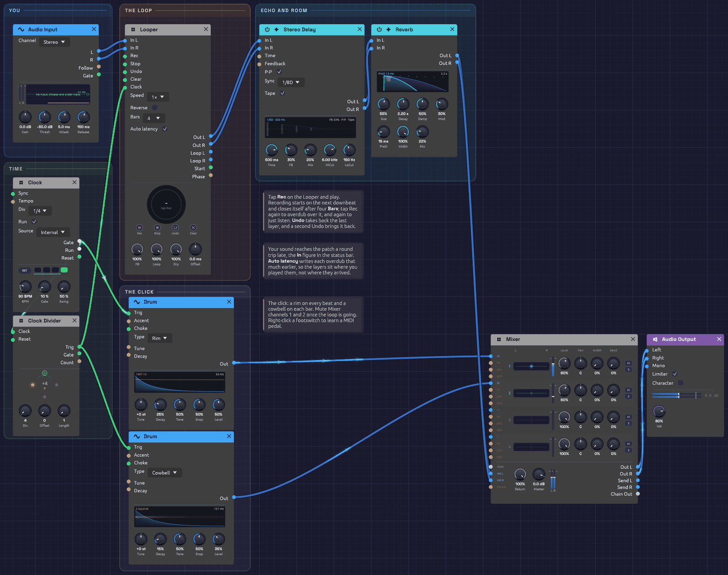728x575 pixels.
Task: Toggle the Reverb power icon
Action: pyautogui.click(x=379, y=29)
